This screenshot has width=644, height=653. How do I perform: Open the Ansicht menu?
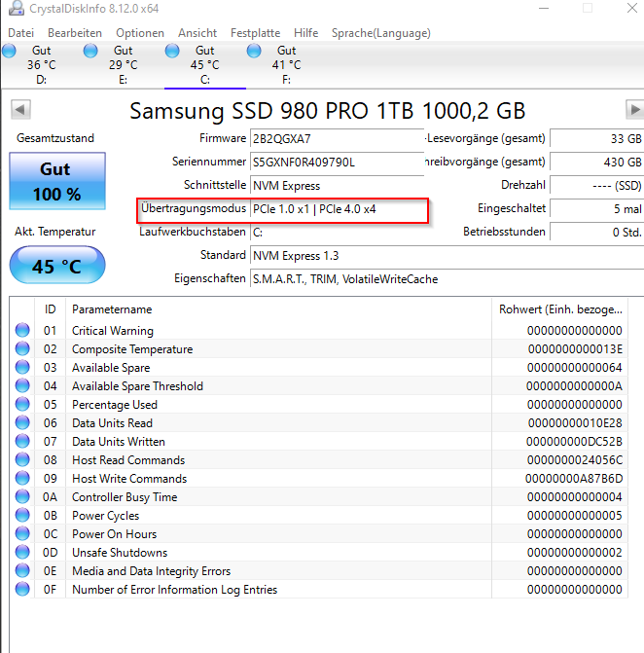(197, 33)
